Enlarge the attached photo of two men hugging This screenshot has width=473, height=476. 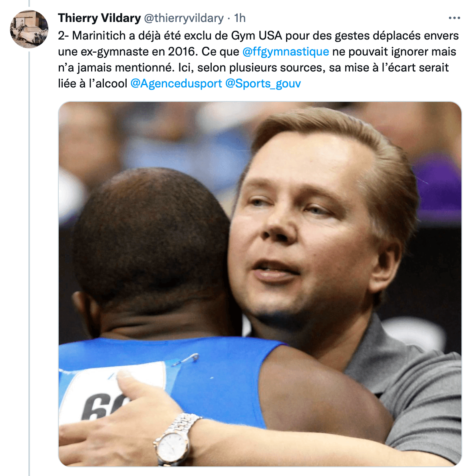coord(260,284)
